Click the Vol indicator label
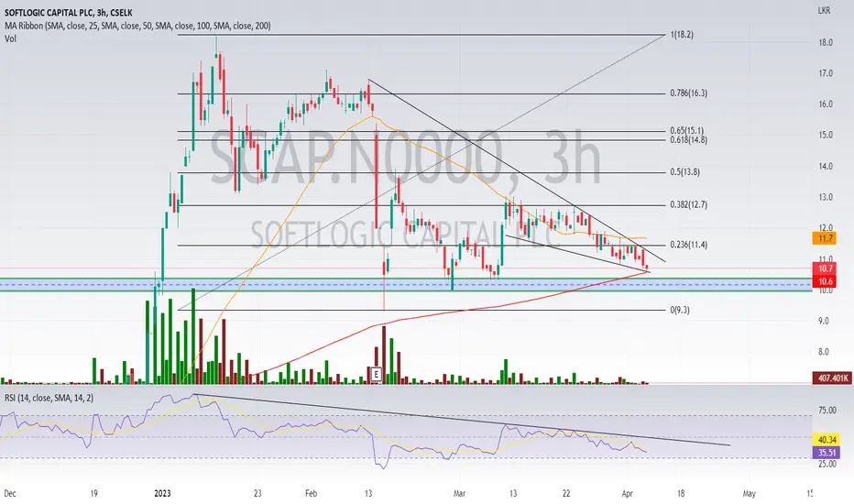The width and height of the screenshot is (854, 504). (x=10, y=38)
